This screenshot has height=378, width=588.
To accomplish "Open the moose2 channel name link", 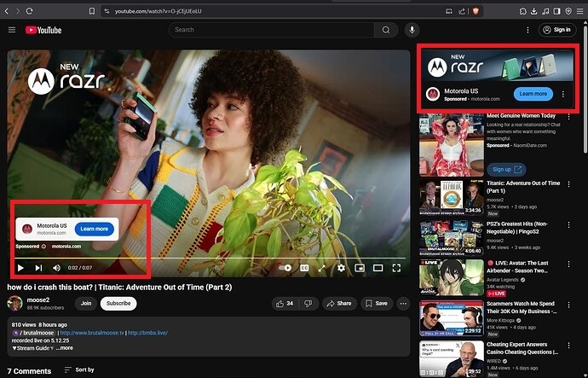I will point(37,299).
